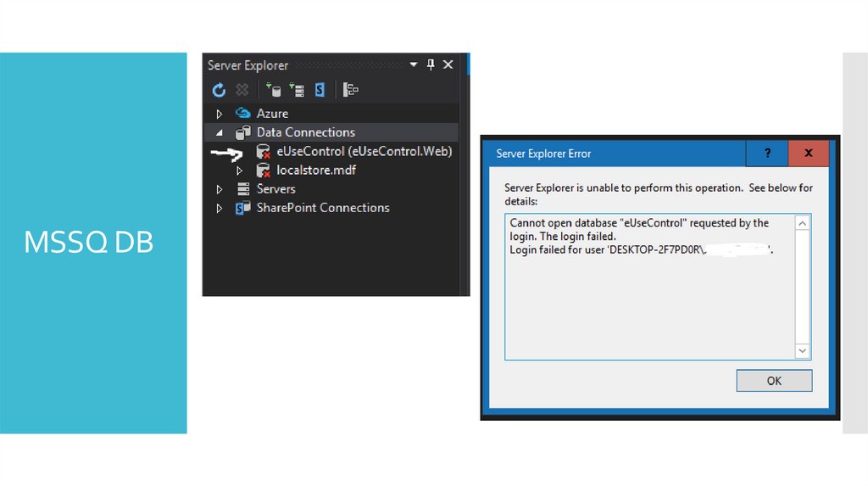Viewport: 868px width, 487px height.
Task: Expand the localstore.mdf node
Action: [x=239, y=170]
